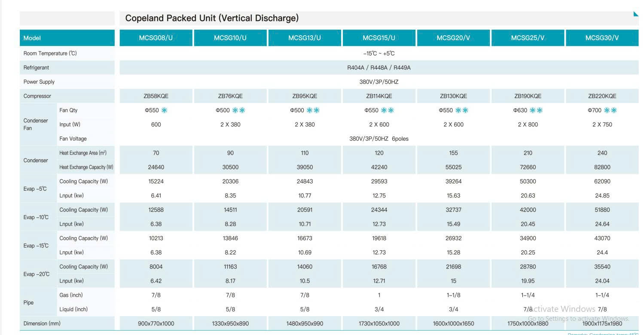
Task: Click the 'Evap -5℃' row label
Action: coord(35,189)
